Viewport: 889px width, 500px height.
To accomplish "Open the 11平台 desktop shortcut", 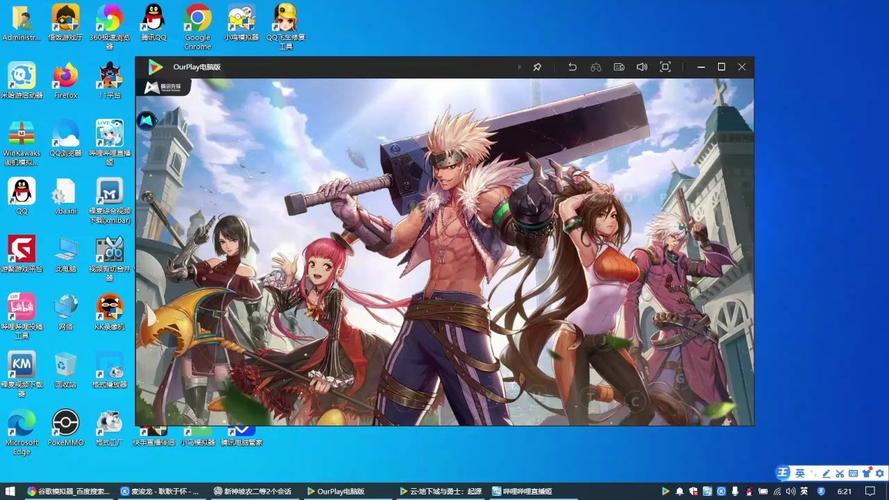I will coord(109,80).
